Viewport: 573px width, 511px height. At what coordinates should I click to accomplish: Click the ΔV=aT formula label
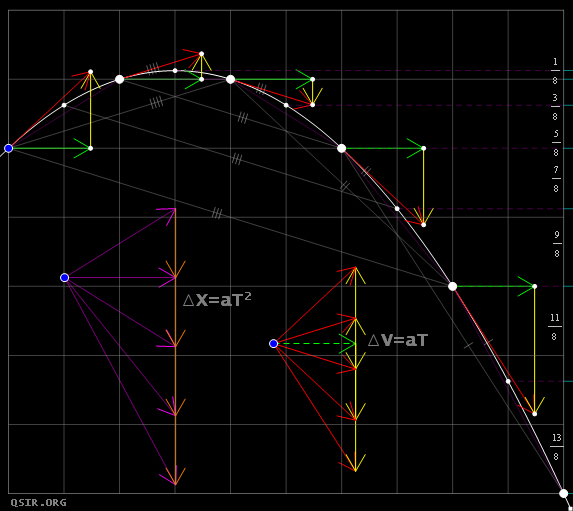(x=398, y=340)
